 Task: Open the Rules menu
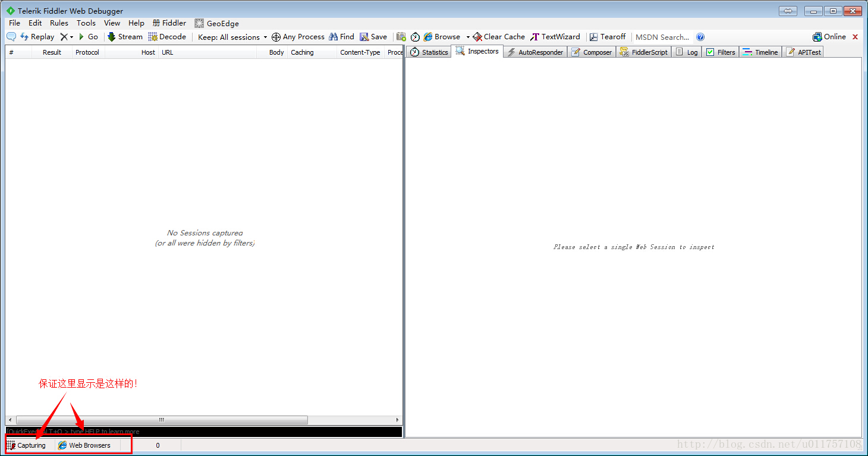59,23
